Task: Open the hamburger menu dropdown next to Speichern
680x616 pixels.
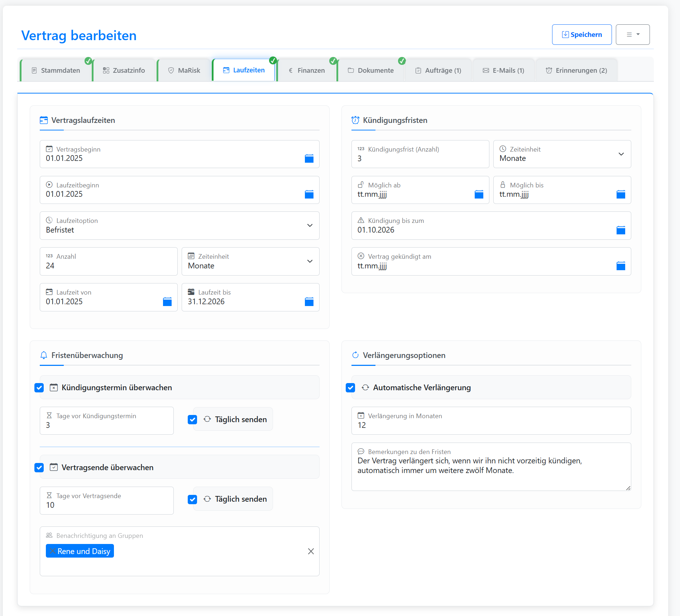Action: click(x=632, y=35)
